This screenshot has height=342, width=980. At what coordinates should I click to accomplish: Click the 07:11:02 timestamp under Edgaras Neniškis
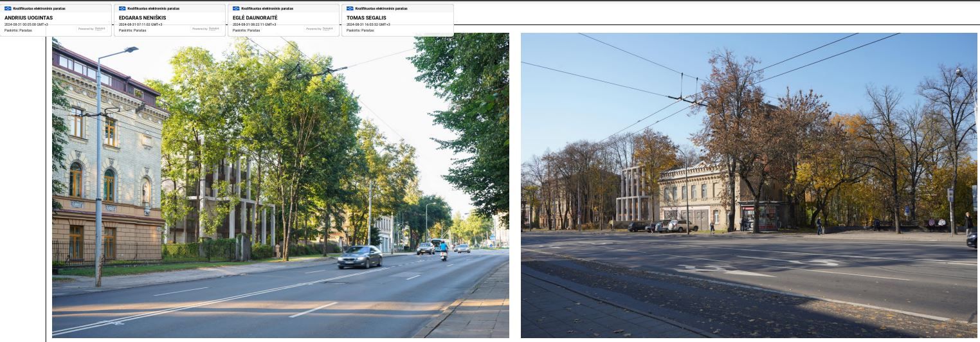140,24
